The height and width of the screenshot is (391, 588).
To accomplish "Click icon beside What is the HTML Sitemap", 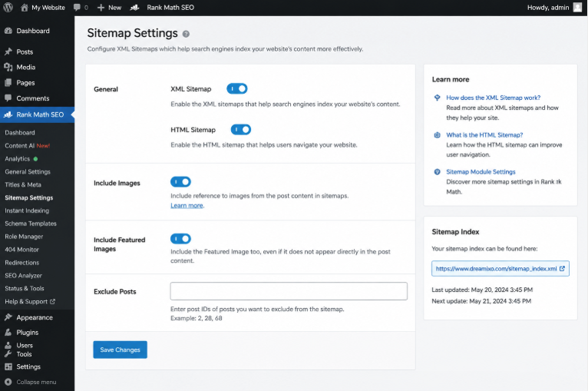I will 438,135.
